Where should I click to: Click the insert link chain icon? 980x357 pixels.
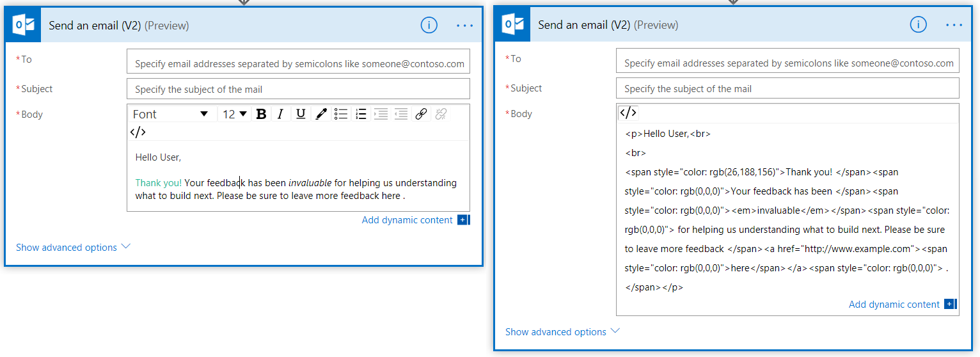coord(421,114)
